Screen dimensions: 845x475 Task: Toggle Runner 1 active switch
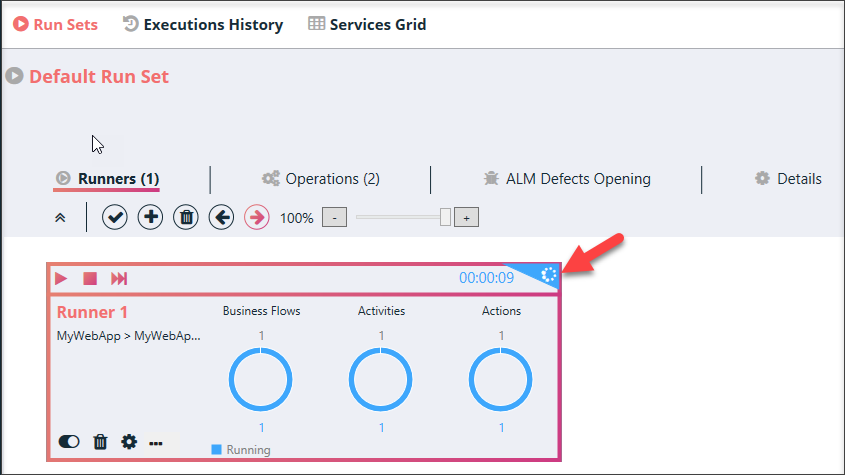click(x=69, y=442)
